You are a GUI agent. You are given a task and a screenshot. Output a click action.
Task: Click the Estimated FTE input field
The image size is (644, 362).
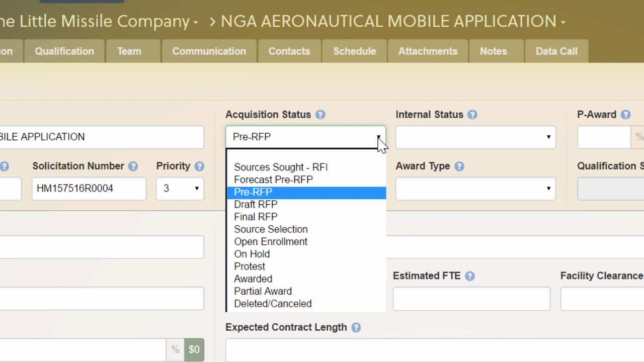[x=471, y=299]
